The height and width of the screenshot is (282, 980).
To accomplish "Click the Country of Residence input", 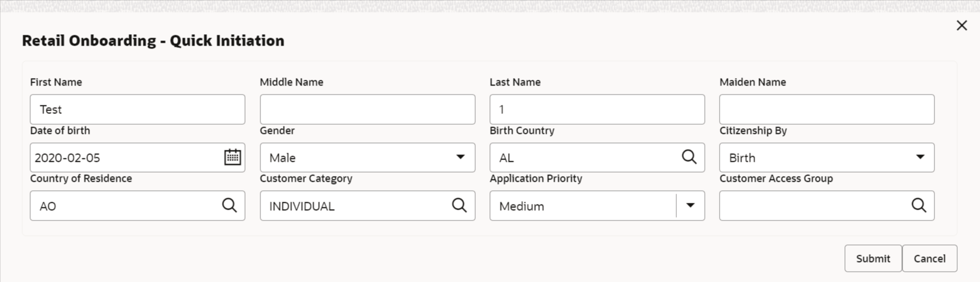I will [125, 206].
